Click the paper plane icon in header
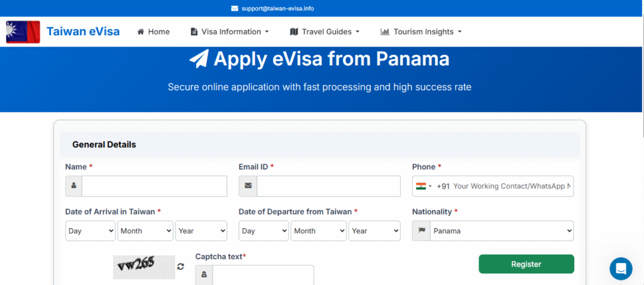The width and height of the screenshot is (644, 285). pos(199,59)
